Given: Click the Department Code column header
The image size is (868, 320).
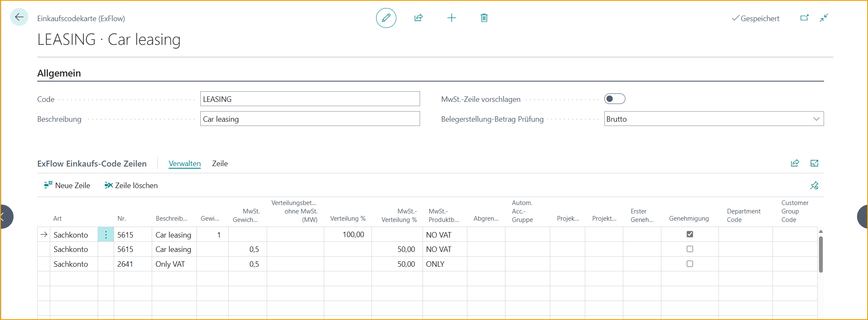Looking at the screenshot, I should (743, 215).
